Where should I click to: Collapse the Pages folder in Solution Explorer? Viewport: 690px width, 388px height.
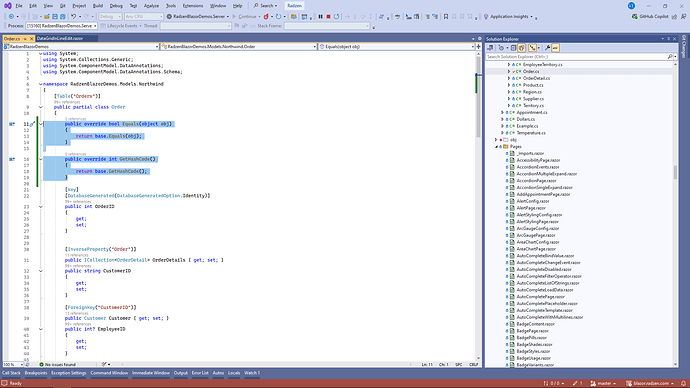pos(496,146)
